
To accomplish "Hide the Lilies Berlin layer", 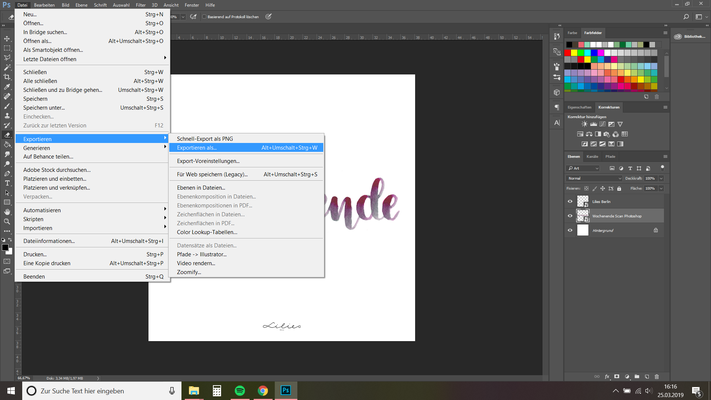I will 571,200.
